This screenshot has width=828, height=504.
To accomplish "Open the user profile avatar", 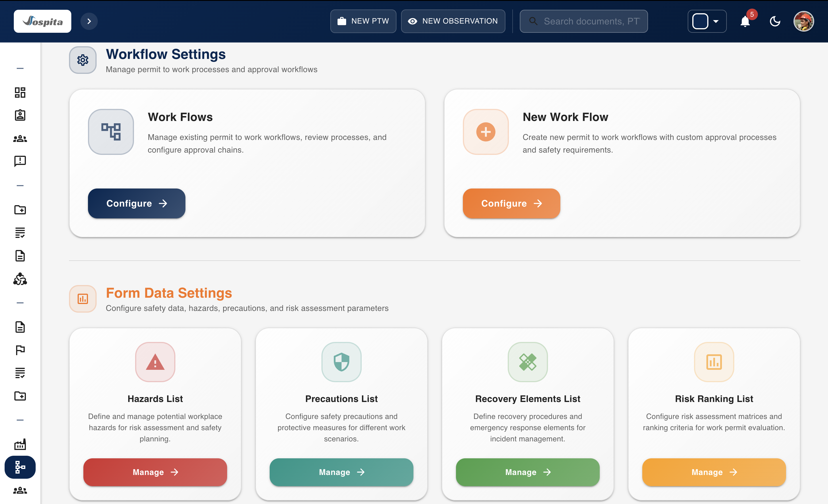I will [x=804, y=22].
